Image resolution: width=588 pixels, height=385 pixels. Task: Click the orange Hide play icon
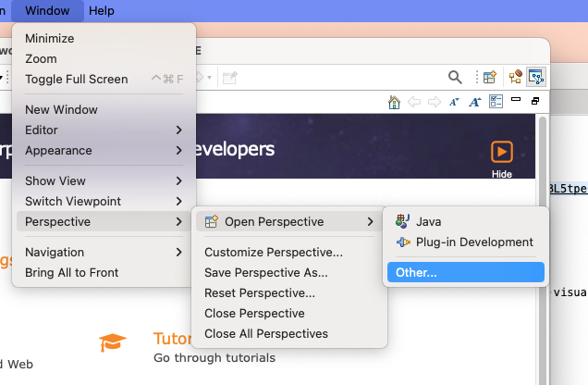tap(502, 152)
